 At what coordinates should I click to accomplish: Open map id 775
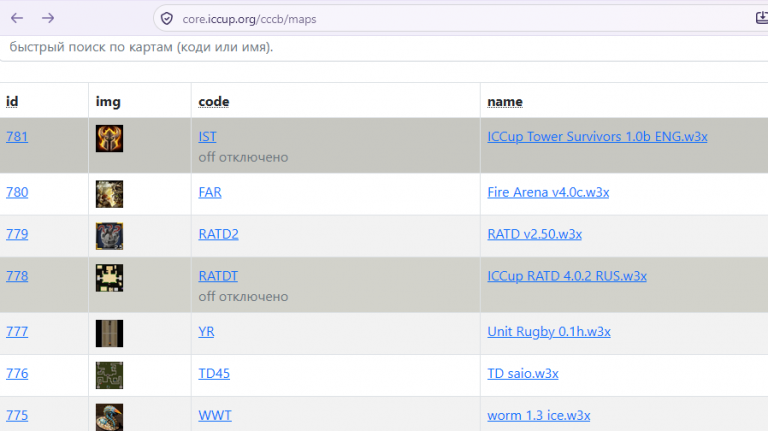click(17, 415)
